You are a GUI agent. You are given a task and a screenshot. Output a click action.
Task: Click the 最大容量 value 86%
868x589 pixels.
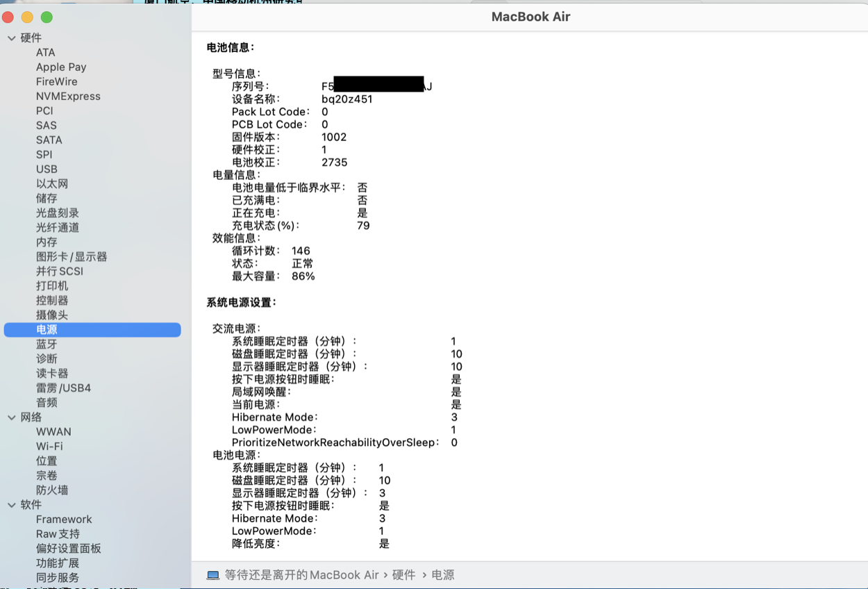point(303,276)
